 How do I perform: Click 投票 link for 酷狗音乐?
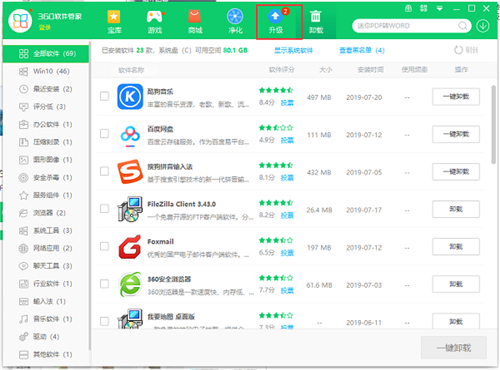[x=287, y=103]
